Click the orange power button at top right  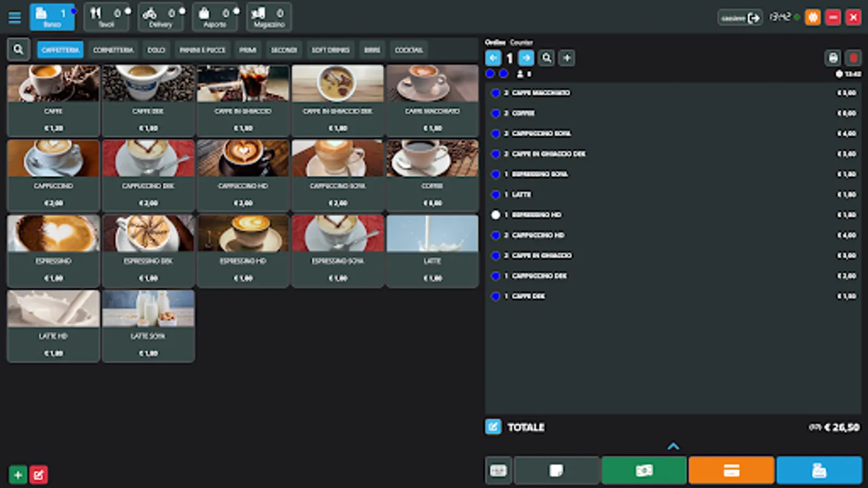813,17
